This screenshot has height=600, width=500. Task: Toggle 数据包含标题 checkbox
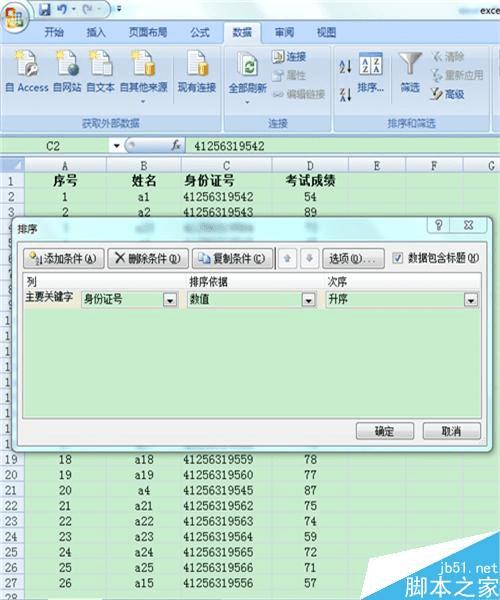[x=397, y=258]
